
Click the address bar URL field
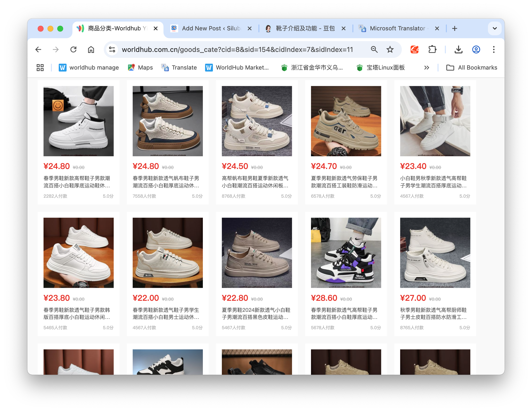tap(237, 50)
